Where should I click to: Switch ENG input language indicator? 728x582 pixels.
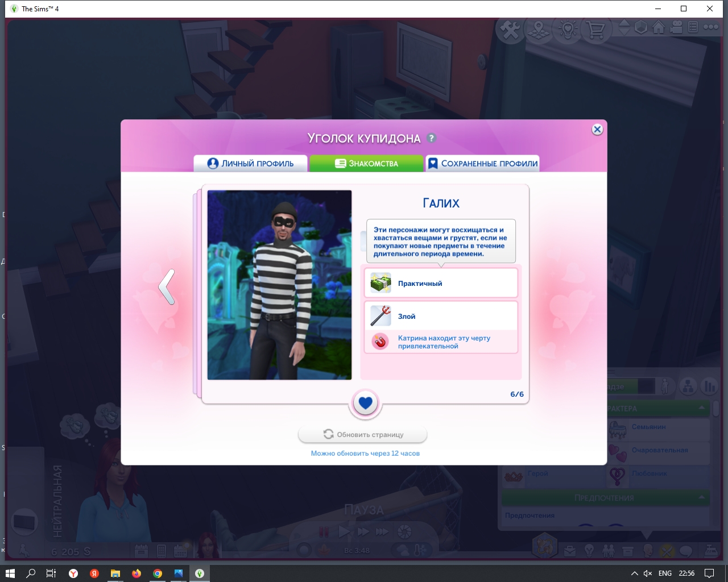[x=665, y=573]
